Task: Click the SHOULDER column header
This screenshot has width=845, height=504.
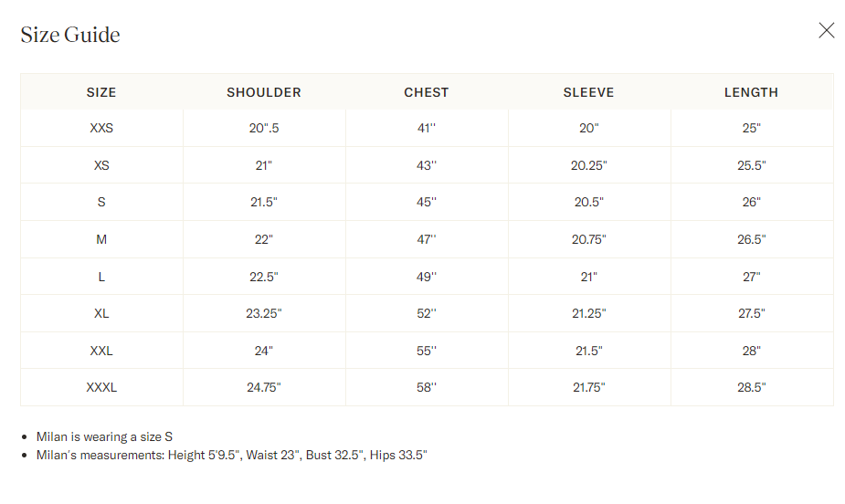Action: click(264, 92)
